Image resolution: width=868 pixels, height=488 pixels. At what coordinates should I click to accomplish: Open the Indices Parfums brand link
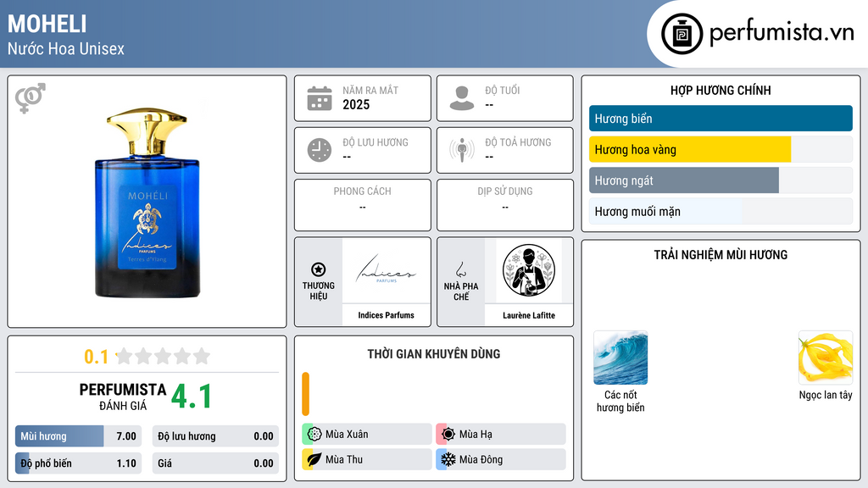click(386, 315)
